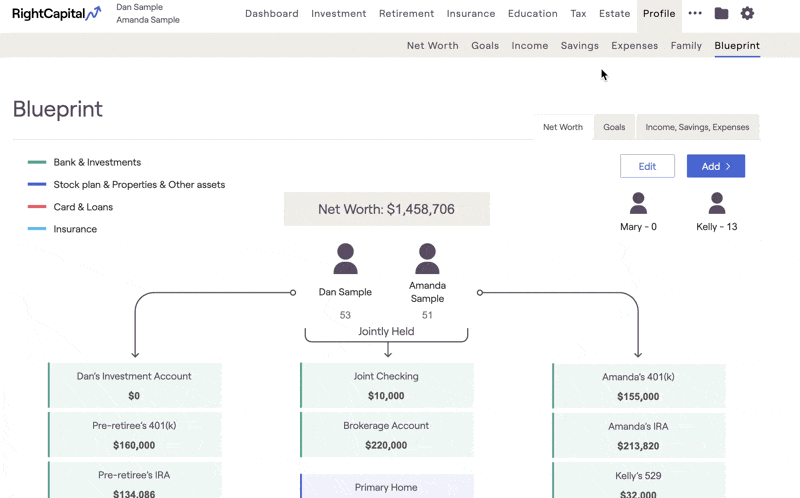The width and height of the screenshot is (800, 498).
Task: Click the red Card & Loans legend line
Action: [37, 207]
